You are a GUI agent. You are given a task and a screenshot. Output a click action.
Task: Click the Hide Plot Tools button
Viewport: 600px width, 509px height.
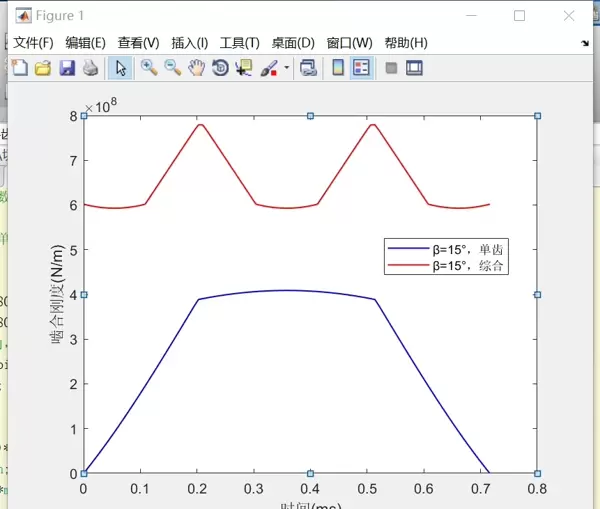coord(391,68)
